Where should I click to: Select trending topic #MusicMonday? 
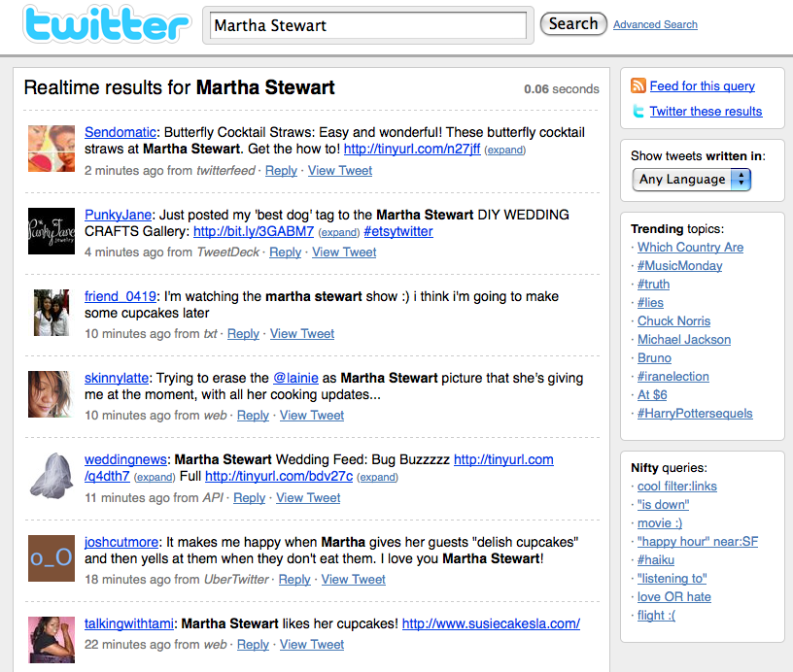679,266
